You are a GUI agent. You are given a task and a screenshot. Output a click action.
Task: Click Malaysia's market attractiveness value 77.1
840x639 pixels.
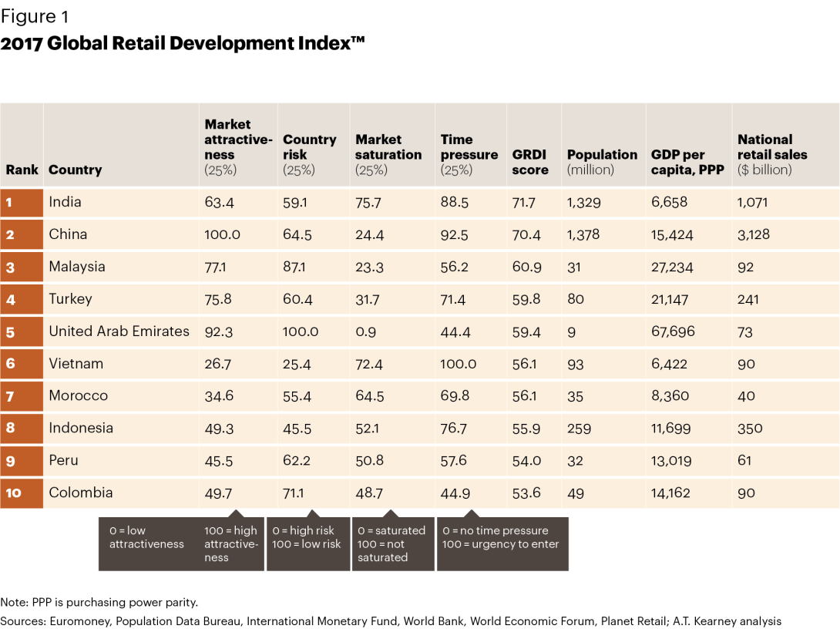(215, 267)
